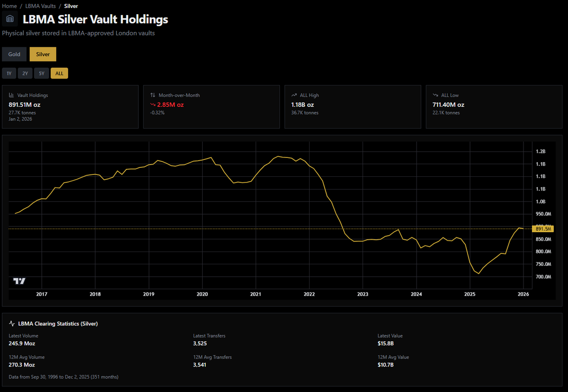Toggle the Silver holdings view
Viewport: 568px width, 392px height.
coord(43,54)
